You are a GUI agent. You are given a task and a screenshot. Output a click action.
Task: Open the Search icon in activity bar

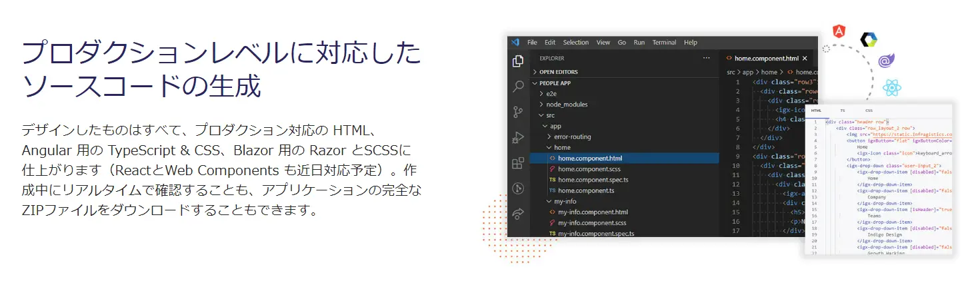517,87
